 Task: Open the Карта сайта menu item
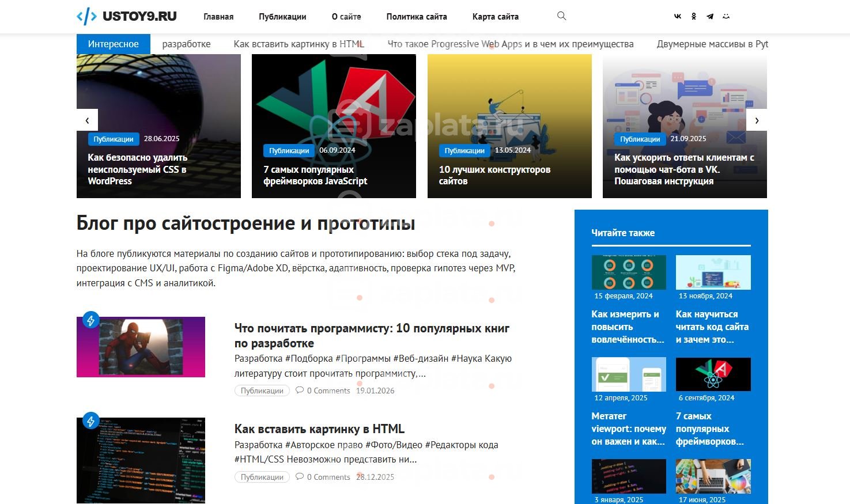tap(496, 17)
